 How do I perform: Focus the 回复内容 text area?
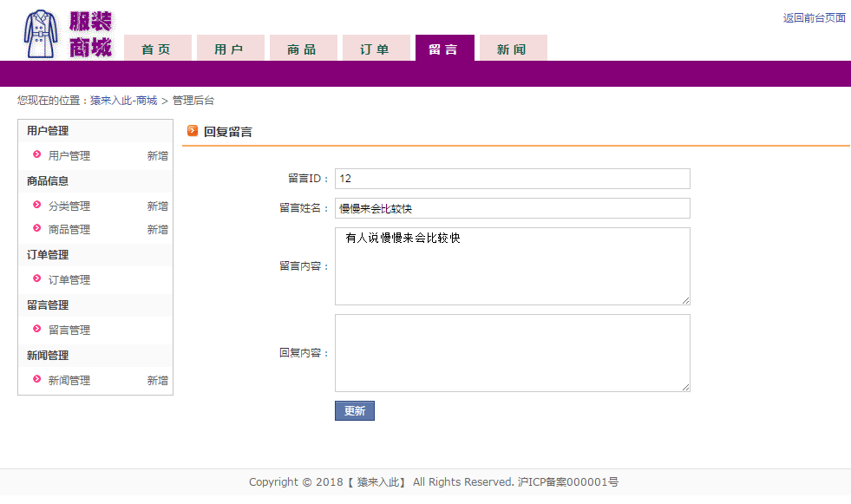(513, 353)
